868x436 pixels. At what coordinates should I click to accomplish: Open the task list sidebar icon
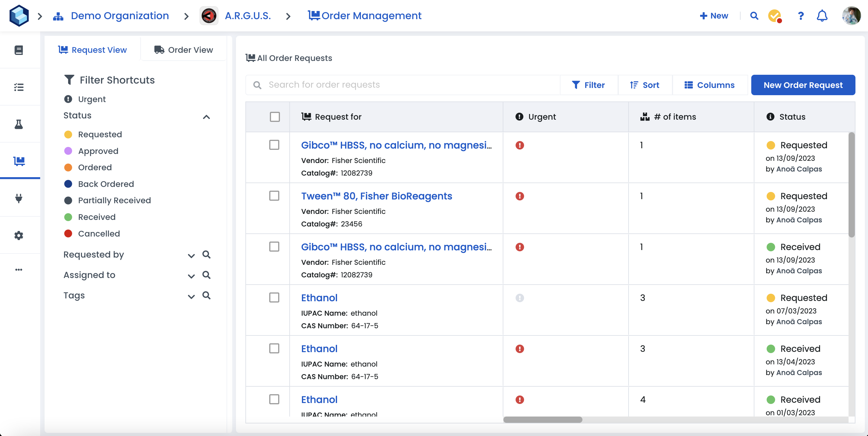click(19, 87)
